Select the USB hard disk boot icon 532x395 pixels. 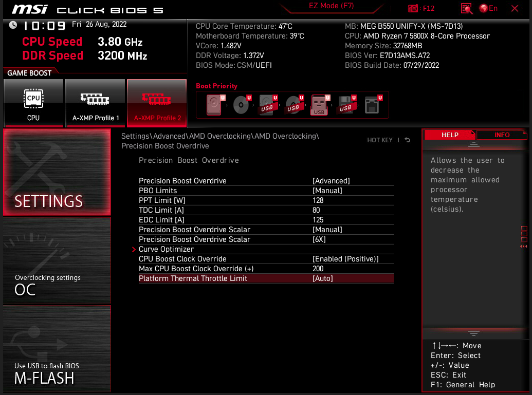click(268, 105)
